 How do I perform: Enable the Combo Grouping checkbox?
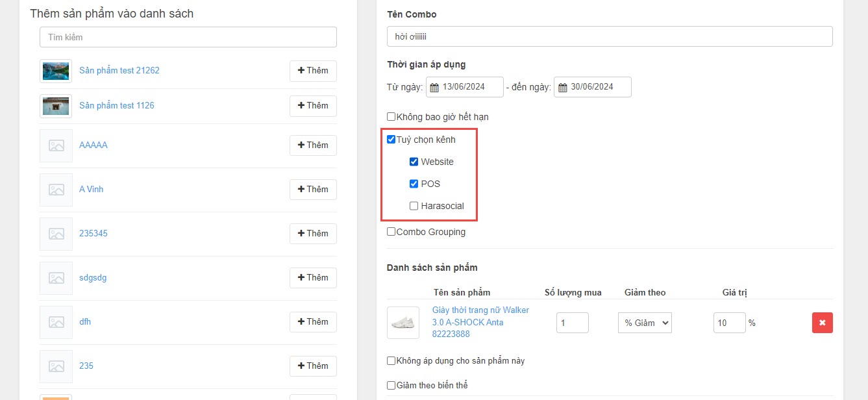(x=391, y=232)
